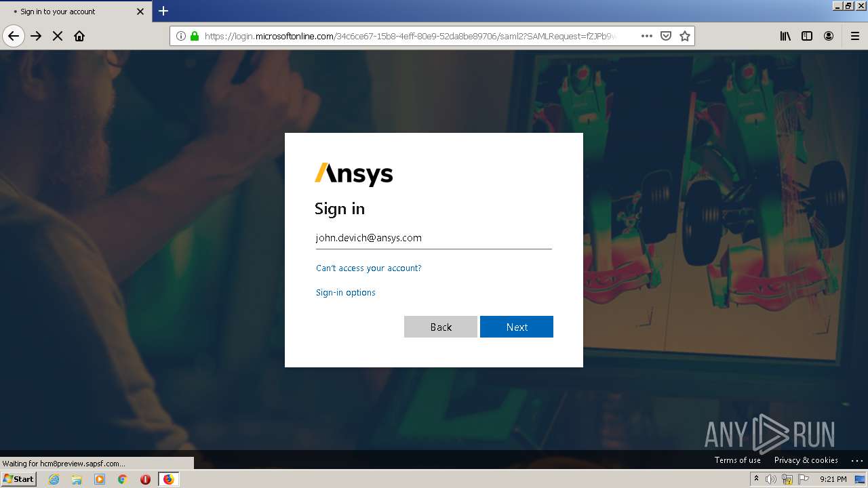Restore down the browser window
This screenshot has width=868, height=488.
pos(848,5)
